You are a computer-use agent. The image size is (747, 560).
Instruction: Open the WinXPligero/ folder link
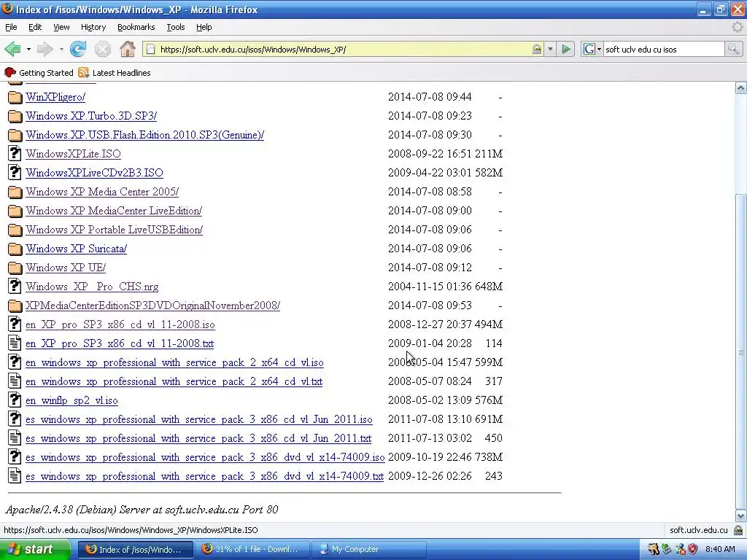(x=55, y=97)
